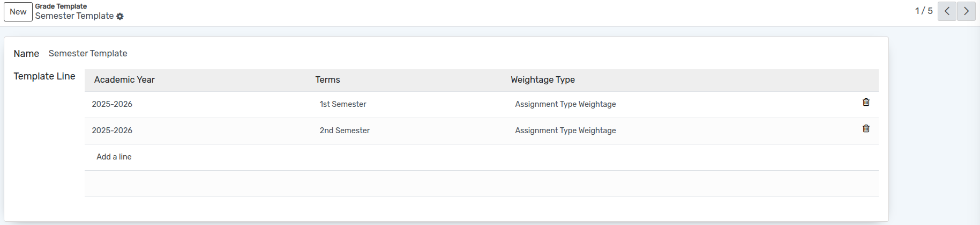980x225 pixels.
Task: Delete the 1st Semester template line
Action: (x=866, y=102)
